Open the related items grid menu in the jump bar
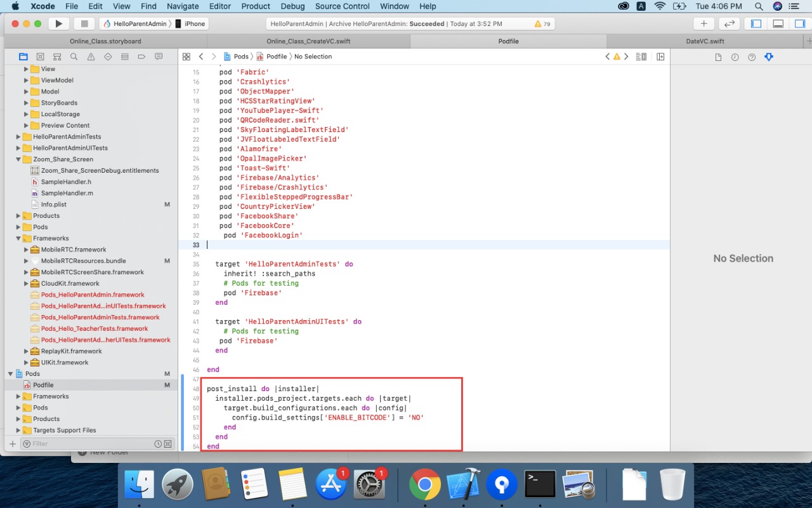 [187, 57]
